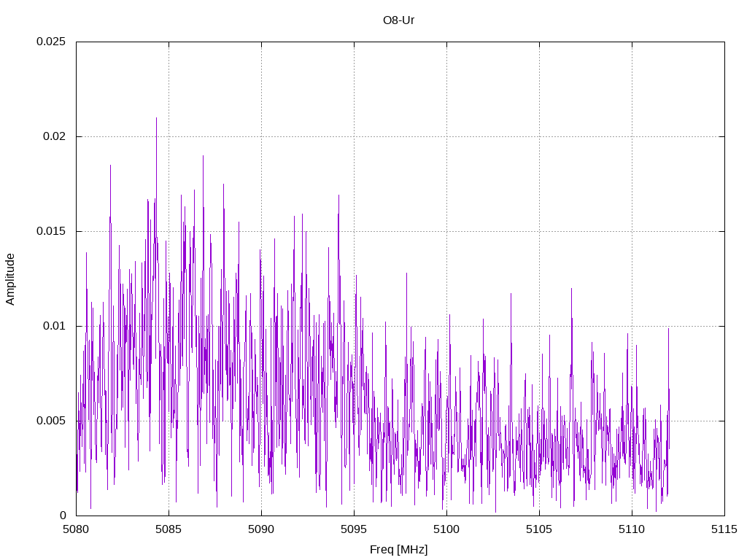Select x-axis tick label 5090
747x560 pixels.
click(x=262, y=529)
